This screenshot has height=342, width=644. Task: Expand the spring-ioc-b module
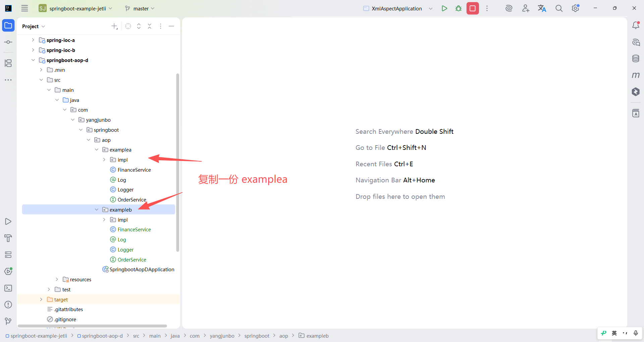pyautogui.click(x=33, y=50)
